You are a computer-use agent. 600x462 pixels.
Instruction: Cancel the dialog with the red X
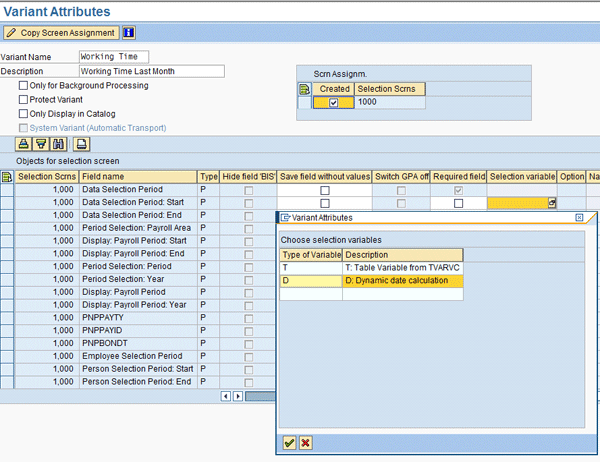[305, 442]
